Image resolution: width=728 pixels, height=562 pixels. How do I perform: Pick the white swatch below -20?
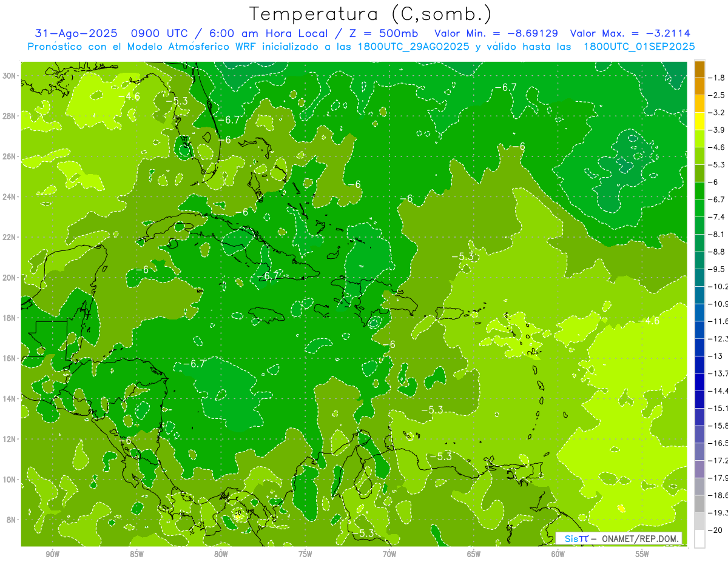click(699, 539)
